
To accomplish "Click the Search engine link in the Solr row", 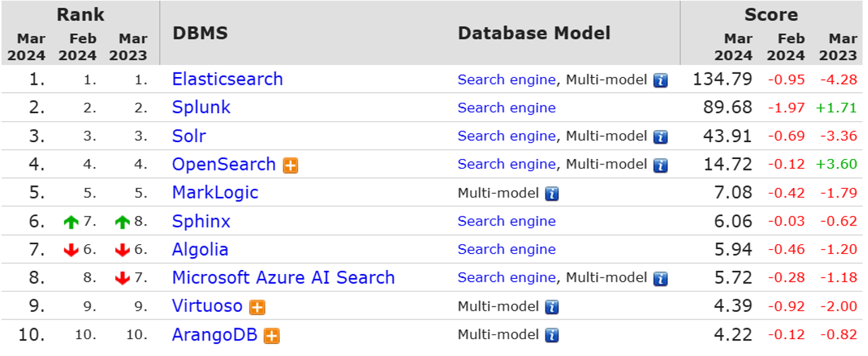I will tap(507, 136).
